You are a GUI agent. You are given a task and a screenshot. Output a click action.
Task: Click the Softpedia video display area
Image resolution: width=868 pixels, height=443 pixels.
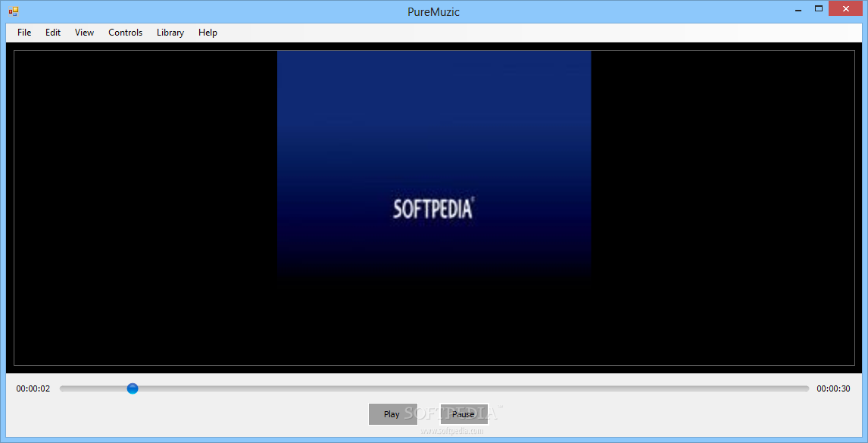[434, 207]
